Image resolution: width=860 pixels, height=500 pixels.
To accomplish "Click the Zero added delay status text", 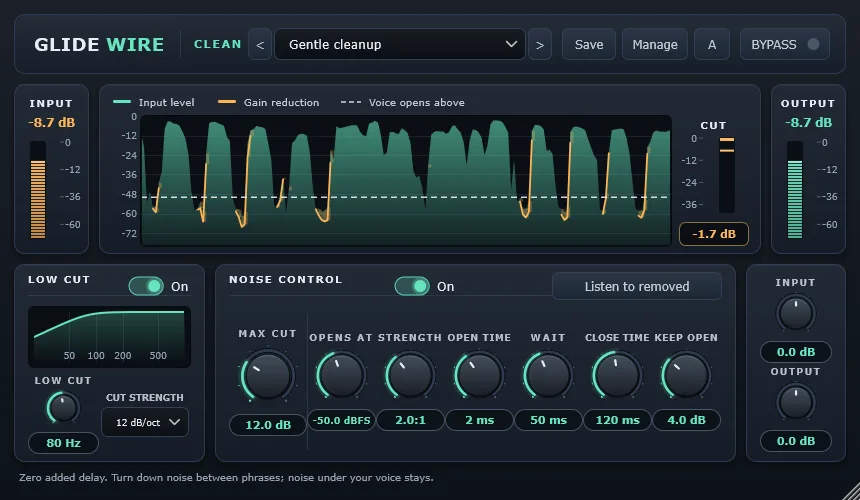I will [x=227, y=478].
